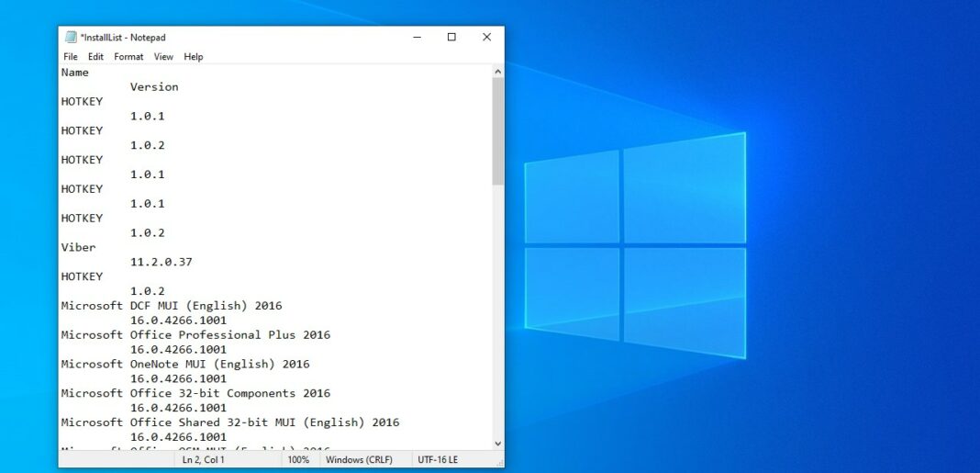
Task: Click 'Microsoft Office Shared 32-bit MUI' line
Action: click(x=230, y=422)
